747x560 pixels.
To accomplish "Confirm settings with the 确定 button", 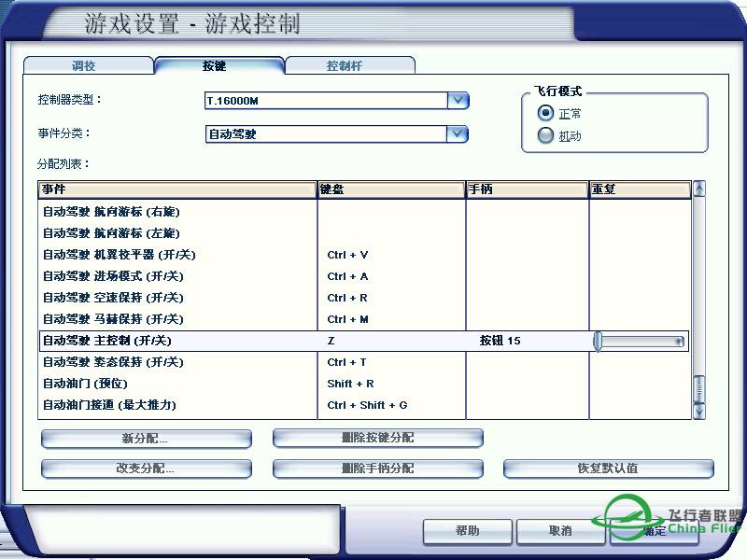I will [654, 531].
